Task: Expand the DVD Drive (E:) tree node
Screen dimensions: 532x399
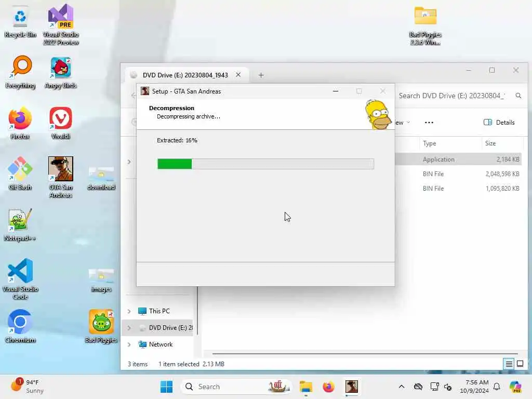Action: point(129,327)
